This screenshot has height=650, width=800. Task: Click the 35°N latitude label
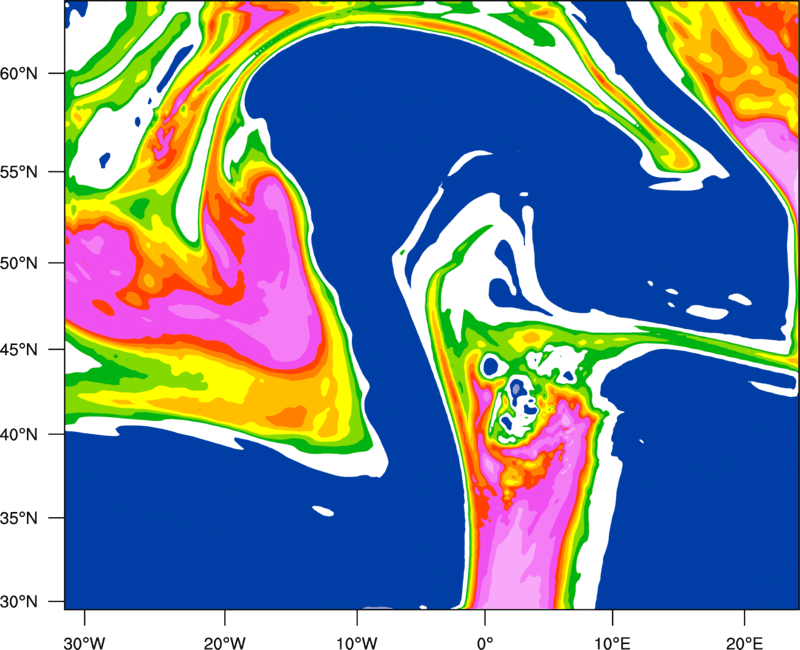coord(19,518)
